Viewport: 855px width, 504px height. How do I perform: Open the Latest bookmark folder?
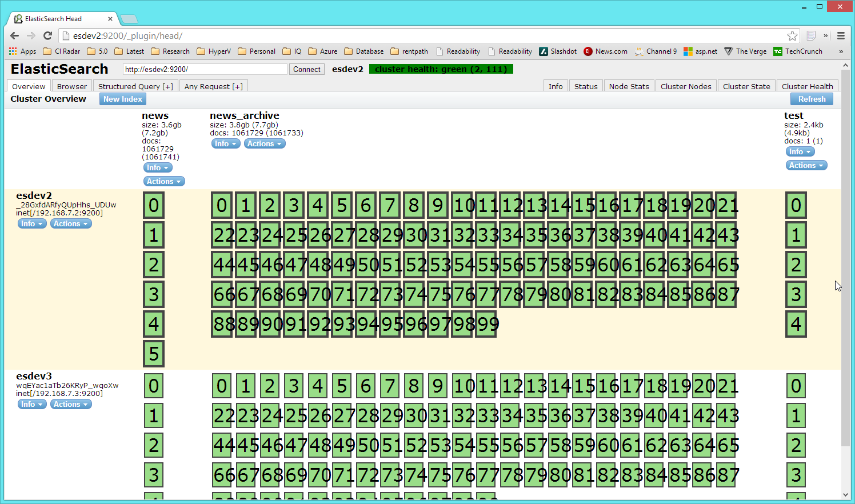129,51
